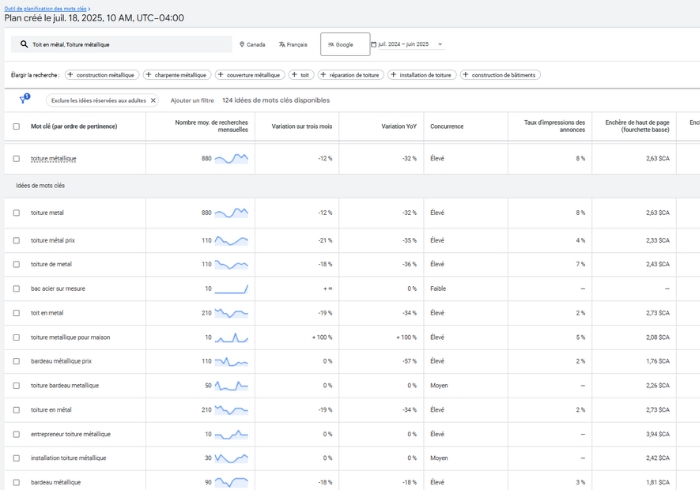The width and height of the screenshot is (700, 490).
Task: Open the trend sparkline for 'bac acier sur mesure'
Action: pos(231,289)
